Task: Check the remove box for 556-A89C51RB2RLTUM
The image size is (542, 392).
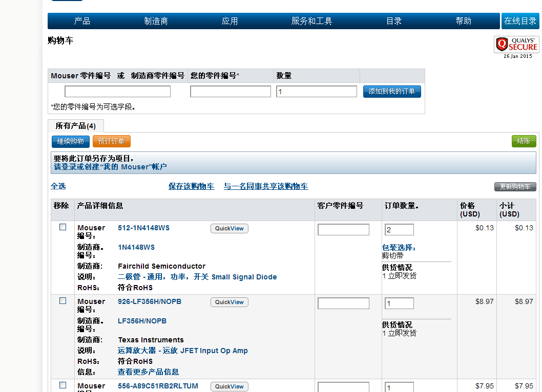Action: click(62, 385)
